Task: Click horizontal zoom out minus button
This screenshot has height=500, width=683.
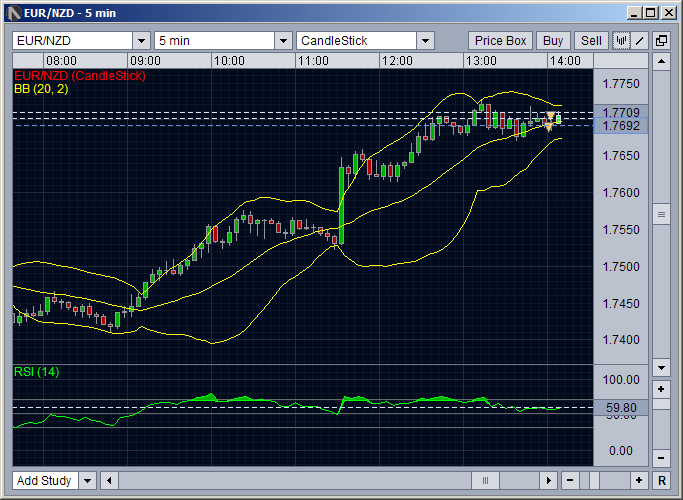Action: coord(570,481)
